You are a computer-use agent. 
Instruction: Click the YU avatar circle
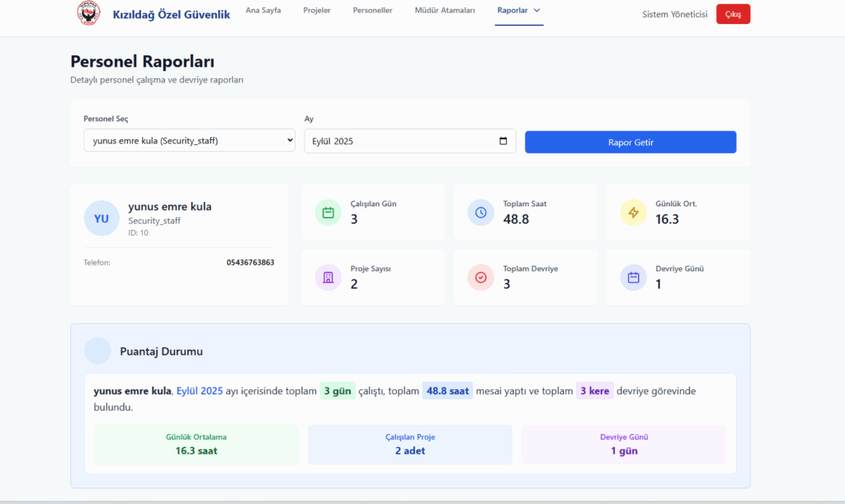click(x=101, y=219)
